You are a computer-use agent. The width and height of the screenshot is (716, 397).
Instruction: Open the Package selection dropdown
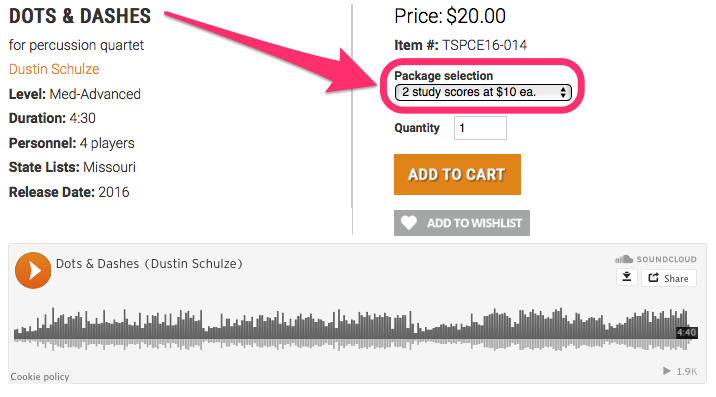(x=483, y=92)
